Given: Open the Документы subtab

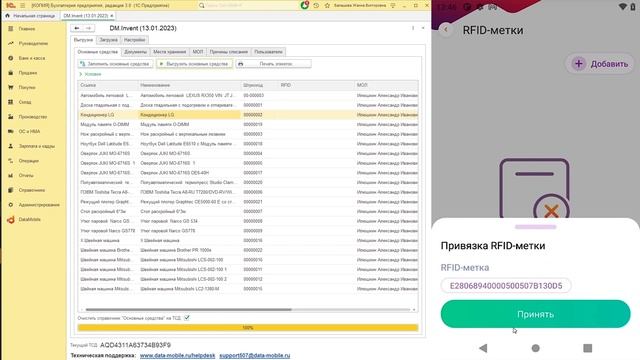Looking at the screenshot, I should point(136,52).
